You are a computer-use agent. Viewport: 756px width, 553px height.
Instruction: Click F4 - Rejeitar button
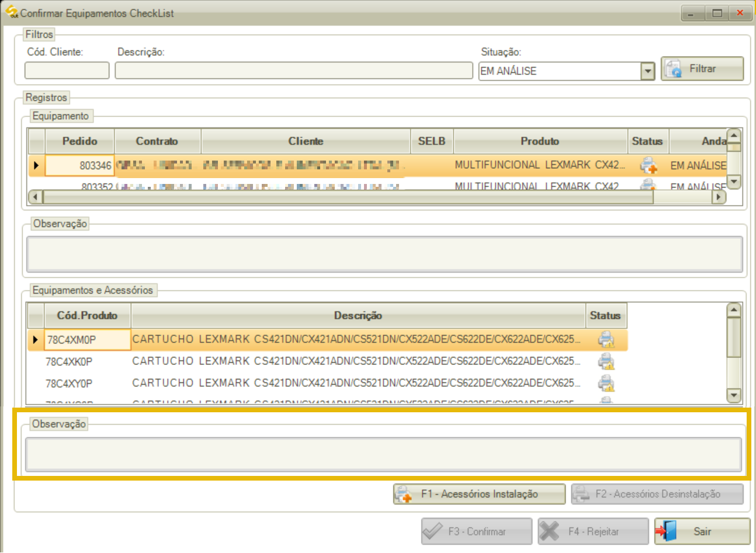(x=593, y=531)
